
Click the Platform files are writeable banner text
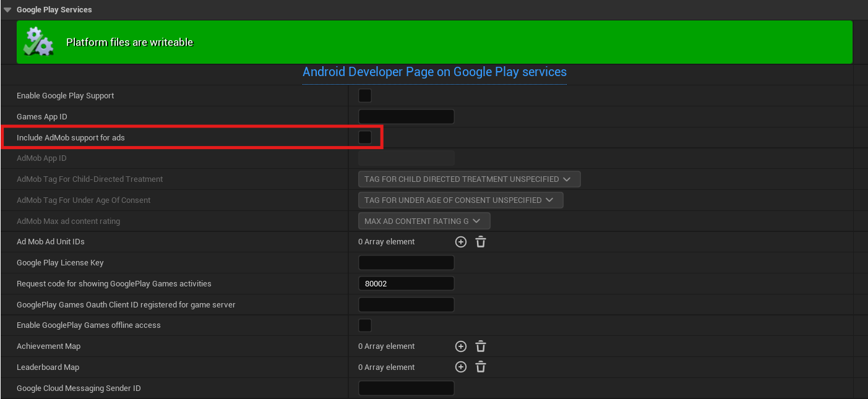click(130, 42)
